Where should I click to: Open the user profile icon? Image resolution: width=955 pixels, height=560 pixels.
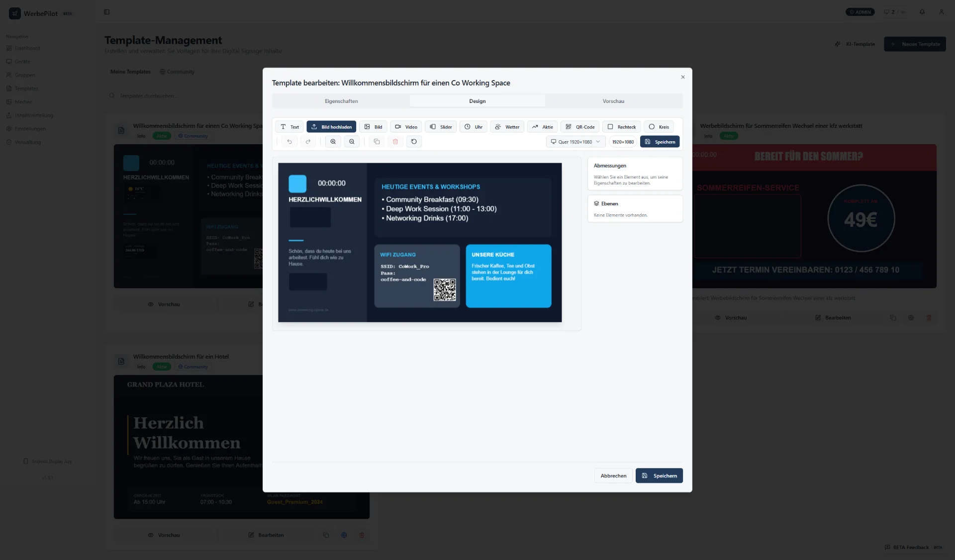pos(942,12)
